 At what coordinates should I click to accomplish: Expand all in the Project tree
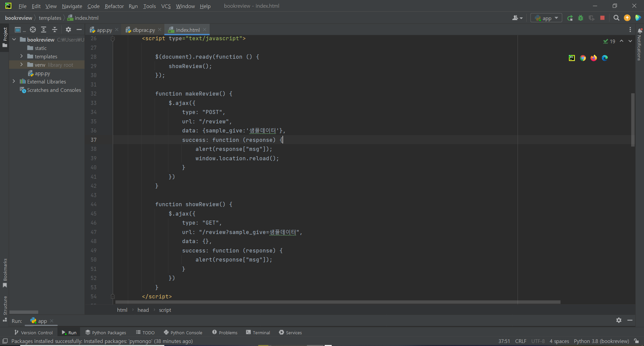tap(44, 30)
